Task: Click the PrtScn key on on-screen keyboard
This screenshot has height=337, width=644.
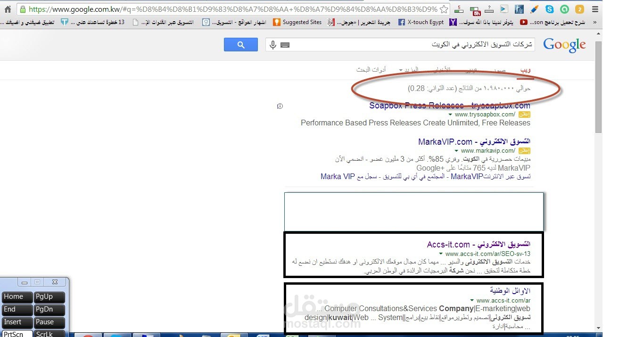Action: coord(17,334)
